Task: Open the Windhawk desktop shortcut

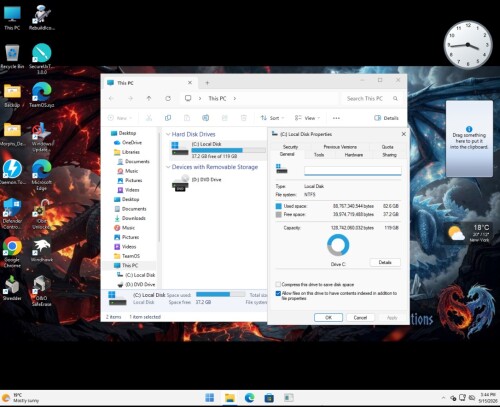Action: [x=42, y=250]
